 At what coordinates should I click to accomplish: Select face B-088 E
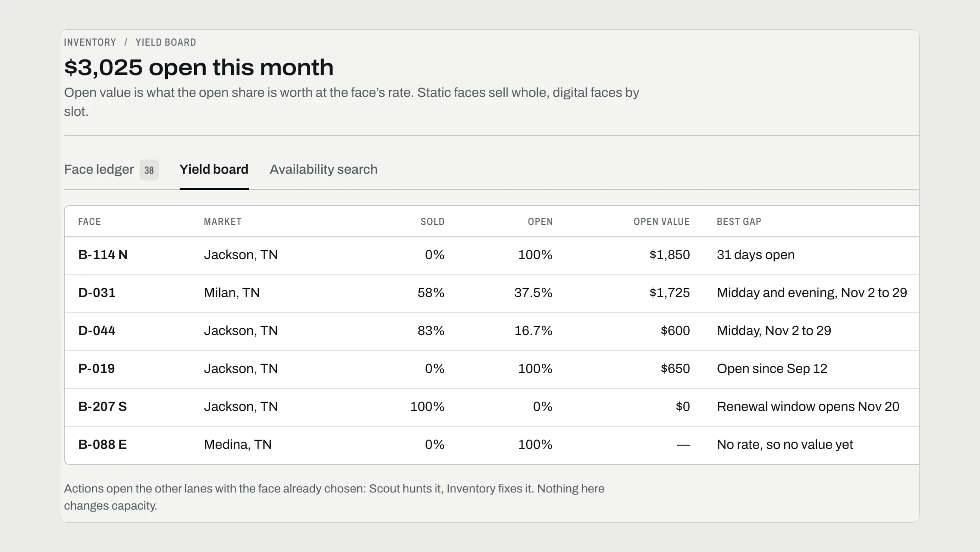click(x=102, y=445)
